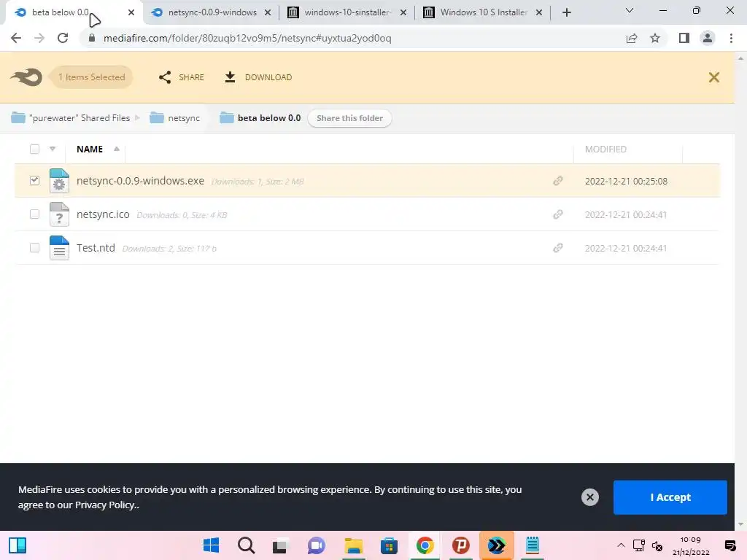Click the Chrome icon on the taskbar

[425, 545]
